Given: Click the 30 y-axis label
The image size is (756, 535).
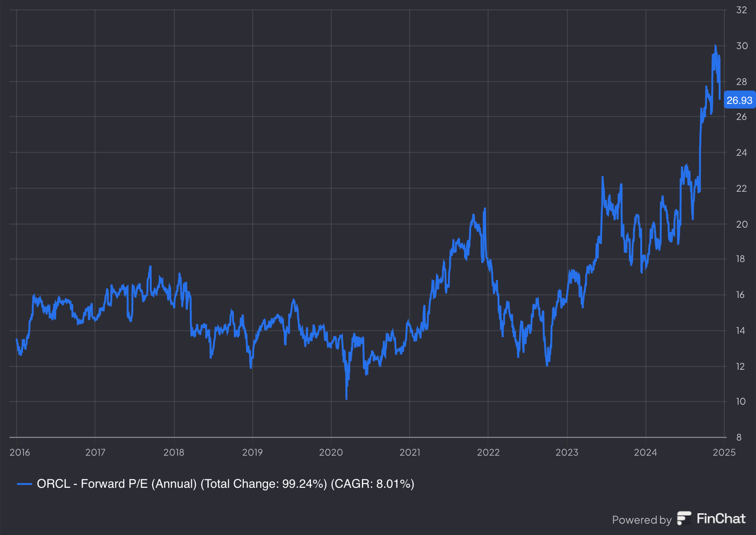Looking at the screenshot, I should 742,46.
